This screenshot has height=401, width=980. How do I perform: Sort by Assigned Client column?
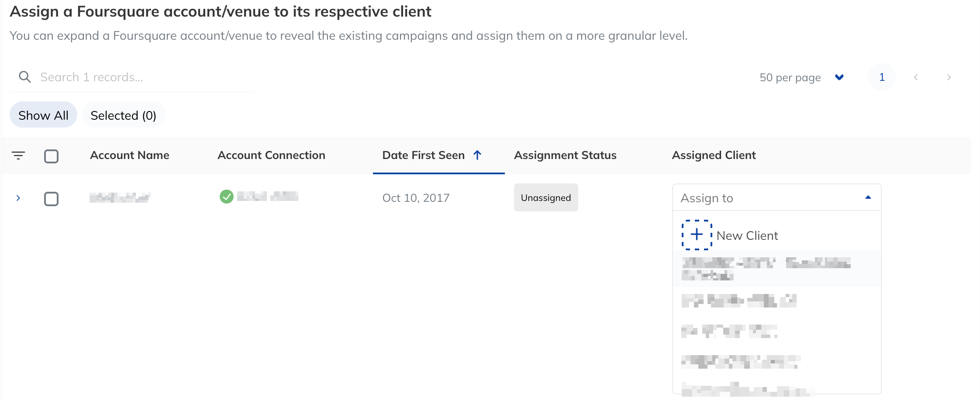(x=714, y=155)
